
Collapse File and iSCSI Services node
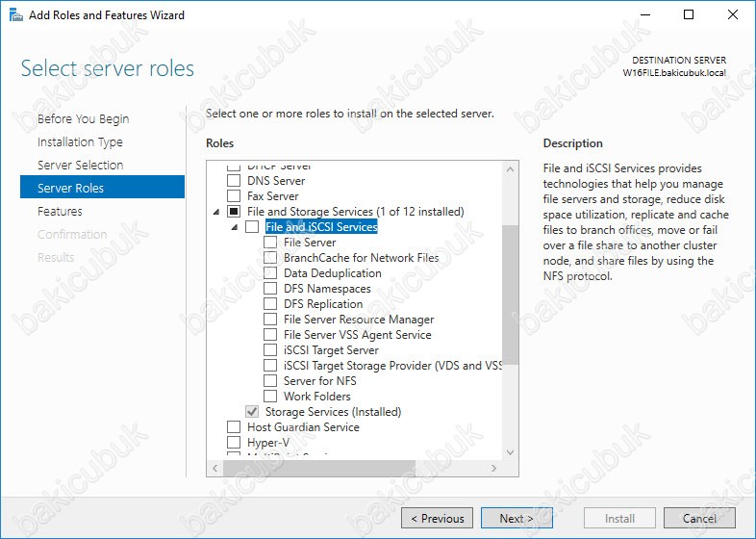[x=235, y=227]
